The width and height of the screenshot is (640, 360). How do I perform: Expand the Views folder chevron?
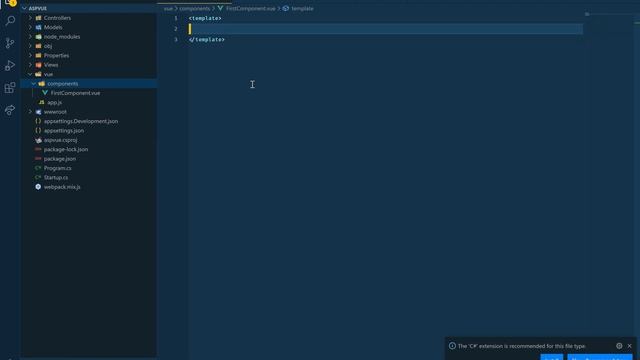point(30,65)
